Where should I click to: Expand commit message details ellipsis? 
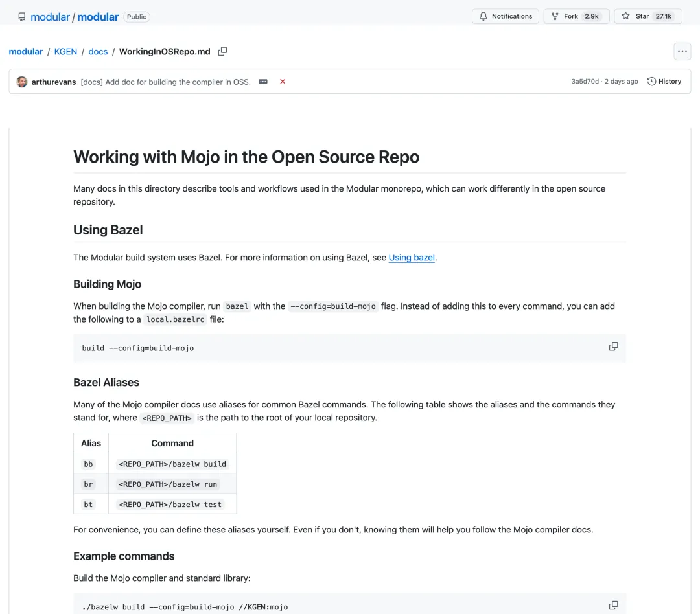[263, 82]
